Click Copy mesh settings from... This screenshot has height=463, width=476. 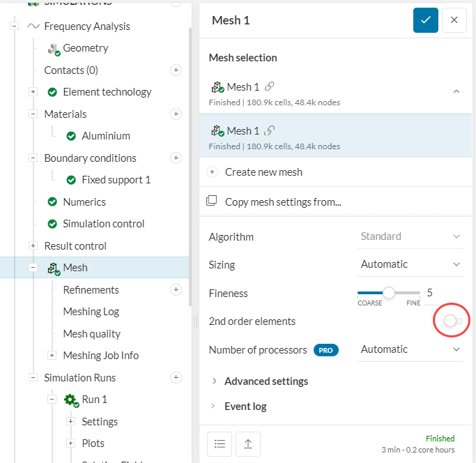tap(282, 202)
